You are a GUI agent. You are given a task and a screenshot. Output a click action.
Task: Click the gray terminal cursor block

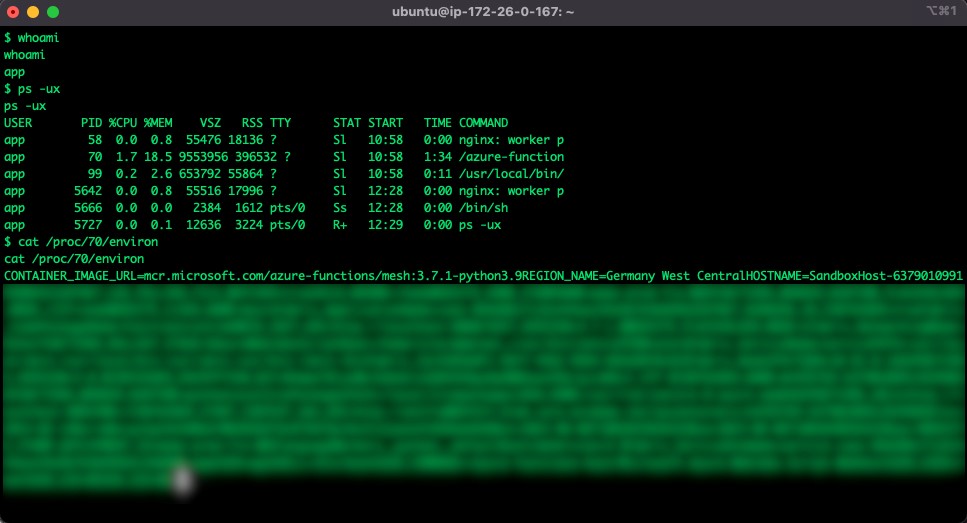point(181,480)
